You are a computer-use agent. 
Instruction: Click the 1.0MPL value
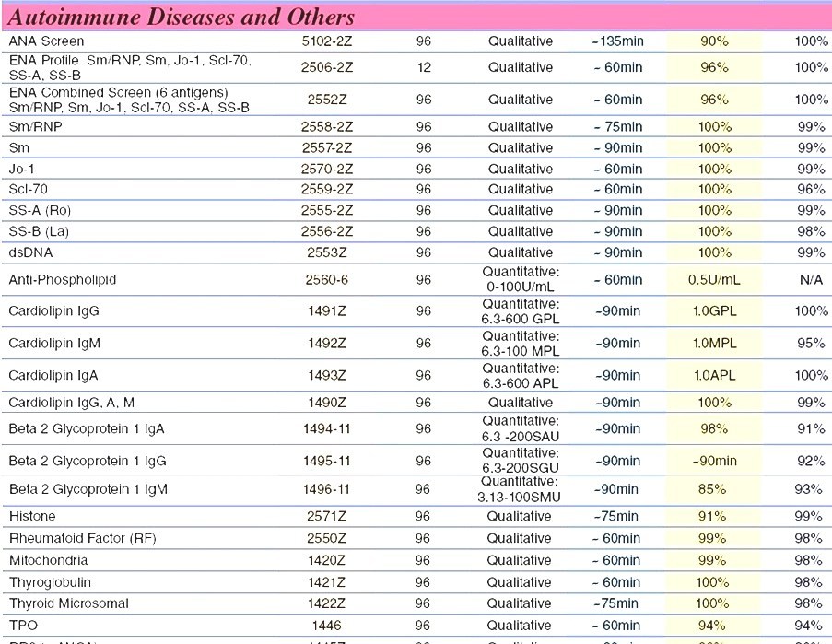[715, 344]
